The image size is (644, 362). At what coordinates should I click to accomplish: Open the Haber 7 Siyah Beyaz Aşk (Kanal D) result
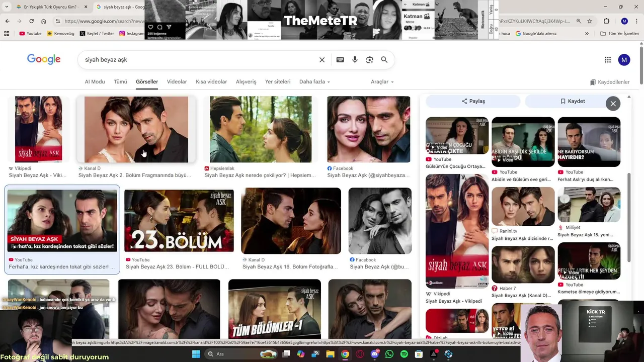[523, 264]
